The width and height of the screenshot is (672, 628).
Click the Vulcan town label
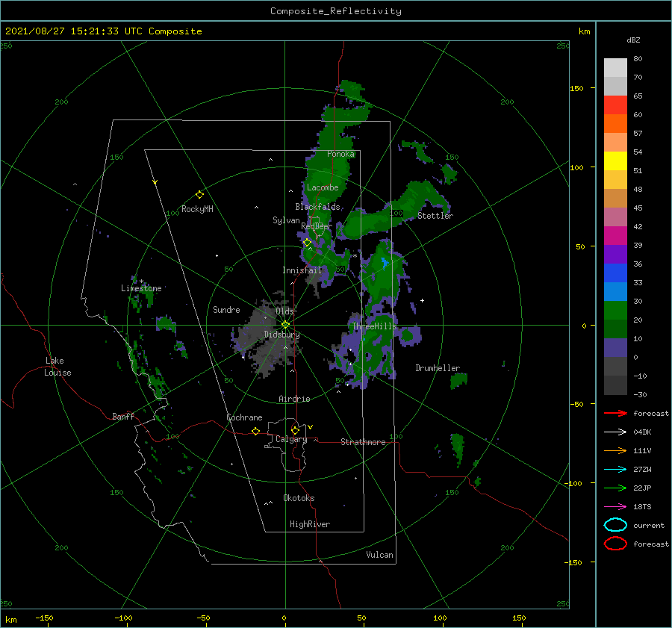click(x=379, y=555)
